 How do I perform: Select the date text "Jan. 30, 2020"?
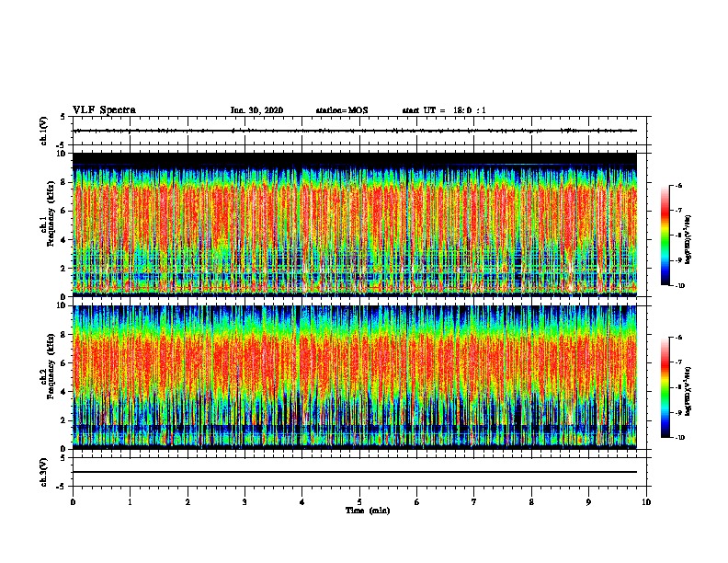pos(256,110)
